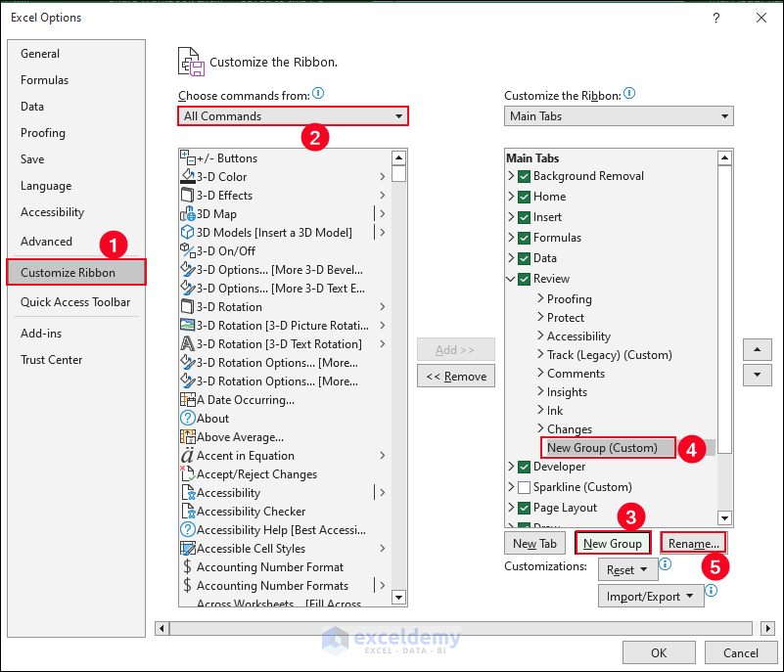Confirm with the OK button
Screen dimensions: 784x672
[x=659, y=653]
